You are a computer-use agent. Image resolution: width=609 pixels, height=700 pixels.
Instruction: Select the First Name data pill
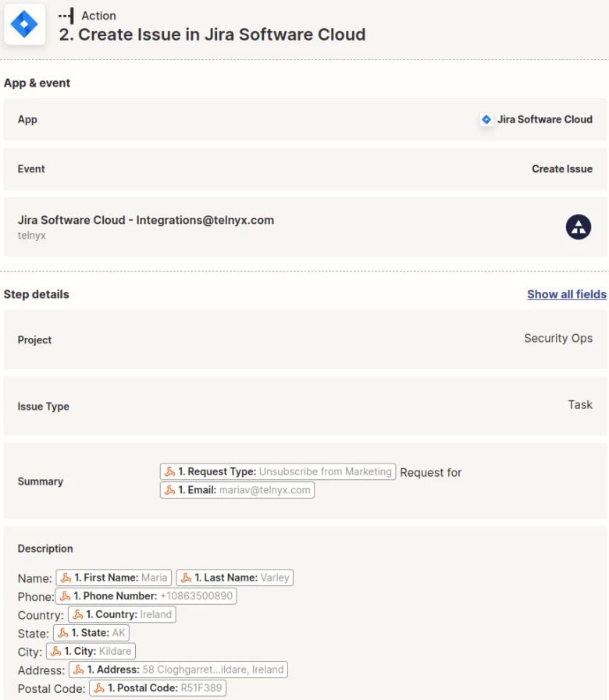coord(114,577)
